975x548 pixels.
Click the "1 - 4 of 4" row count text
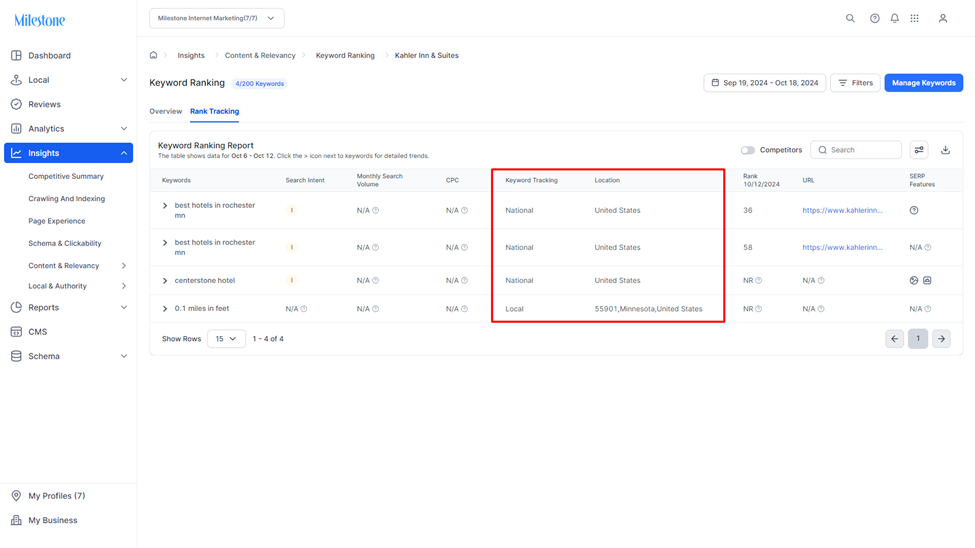click(268, 339)
